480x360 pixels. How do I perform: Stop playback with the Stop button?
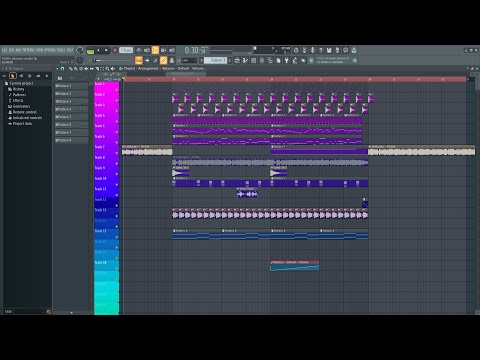pos(106,50)
